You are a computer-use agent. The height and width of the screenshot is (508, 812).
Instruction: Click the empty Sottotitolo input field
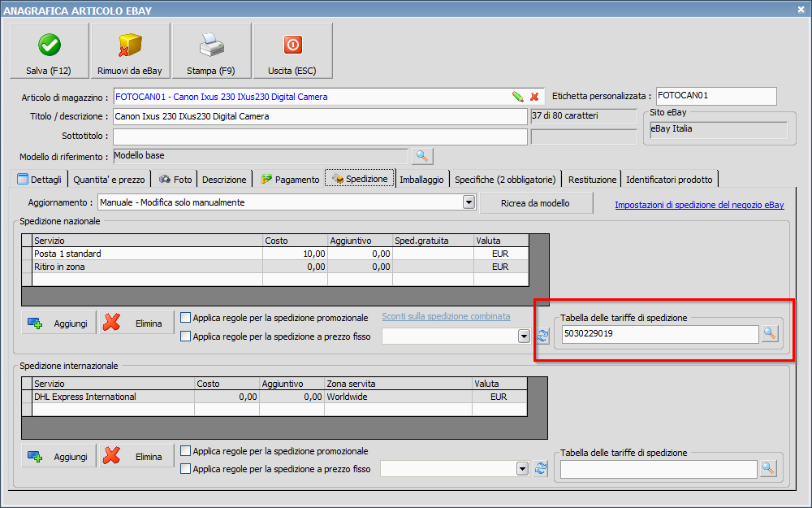(x=320, y=137)
